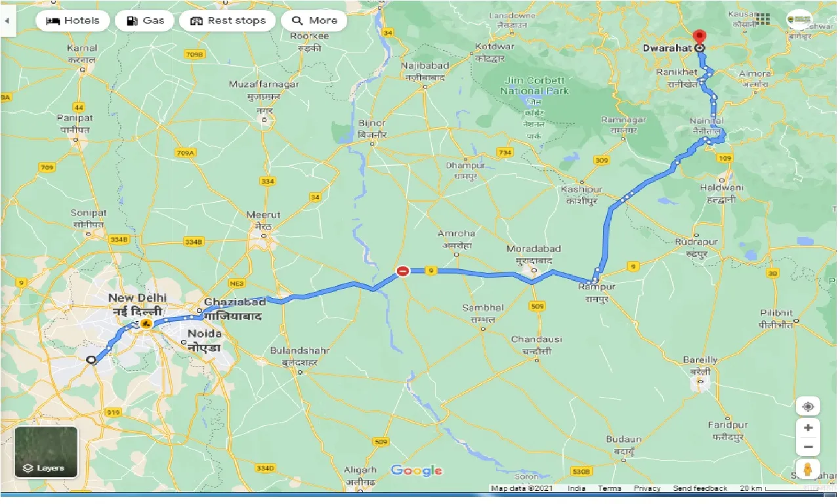
Task: Open the More search options
Action: click(x=314, y=20)
